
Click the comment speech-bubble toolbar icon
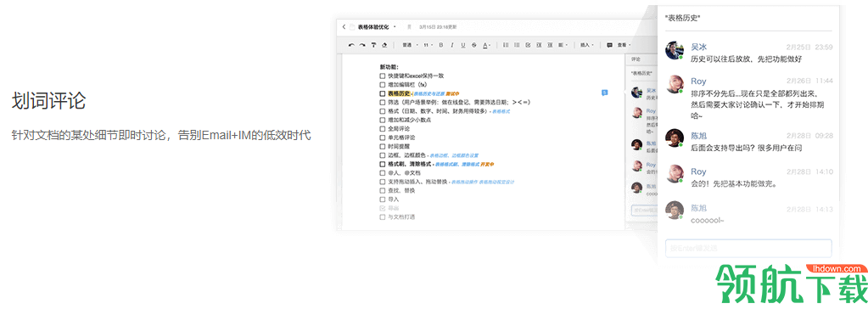click(609, 45)
